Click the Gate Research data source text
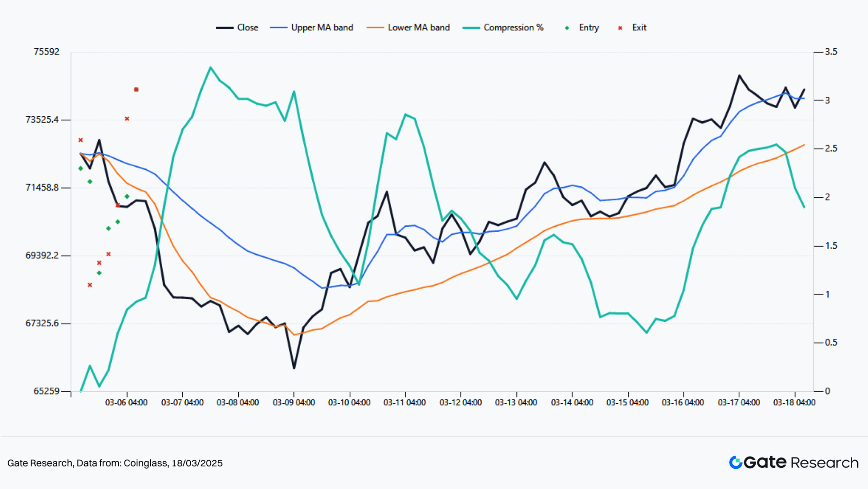This screenshot has height=489, width=868. [x=115, y=463]
